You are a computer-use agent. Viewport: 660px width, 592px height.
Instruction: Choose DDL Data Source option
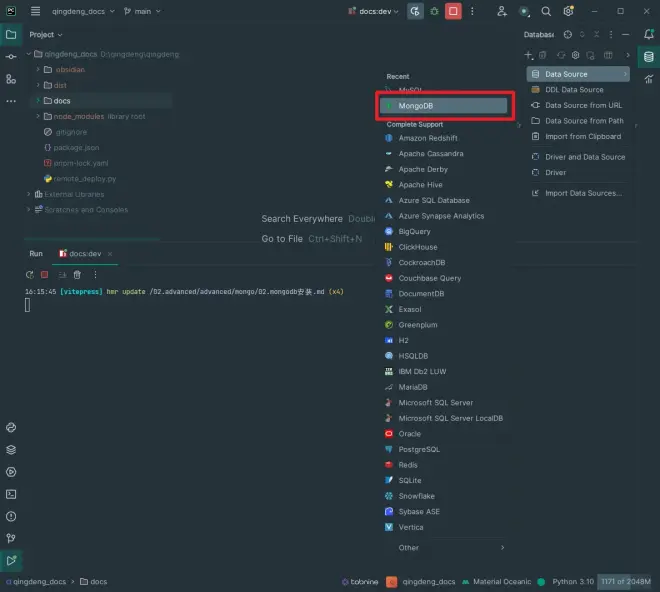tap(578, 90)
